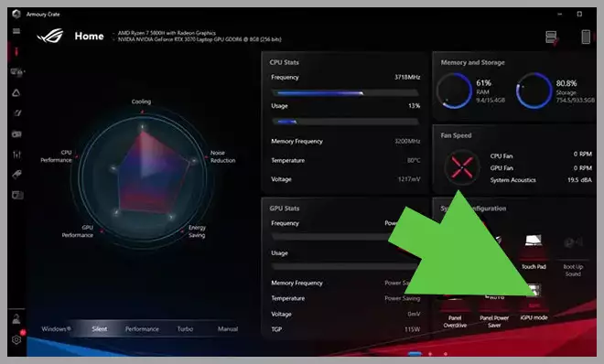Open the mobile phone connection icon

point(586,37)
